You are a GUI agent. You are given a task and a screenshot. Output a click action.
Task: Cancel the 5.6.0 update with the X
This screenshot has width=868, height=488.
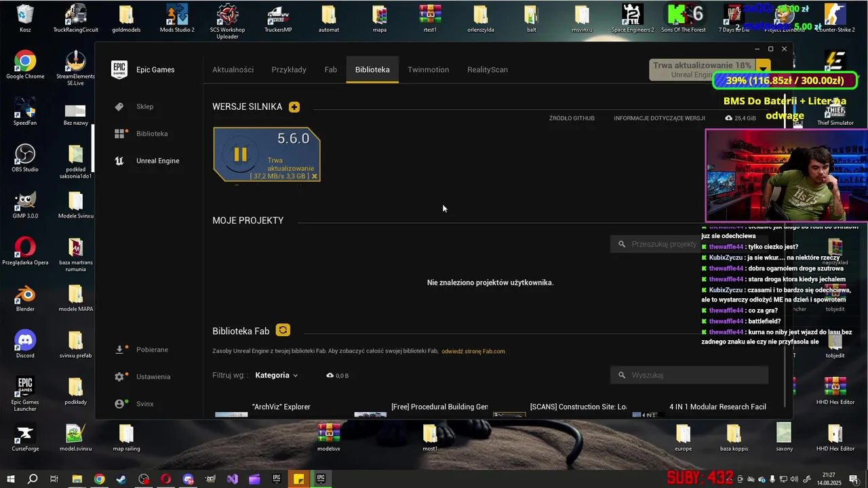pyautogui.click(x=315, y=176)
